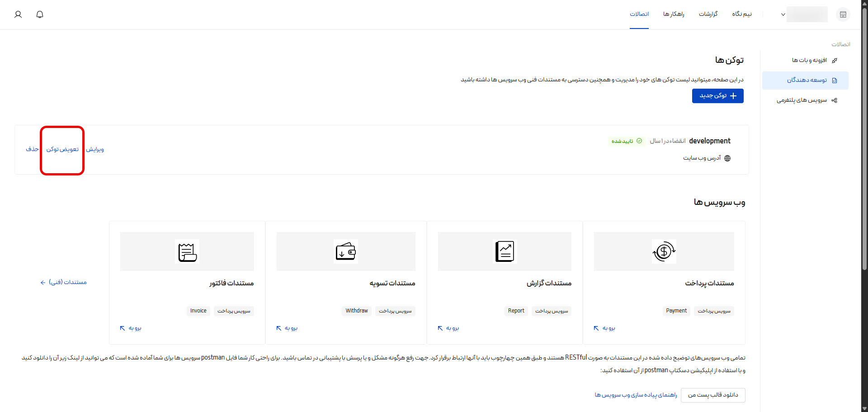This screenshot has width=868, height=412.
Task: Click تعویض توکن for development token
Action: click(62, 149)
